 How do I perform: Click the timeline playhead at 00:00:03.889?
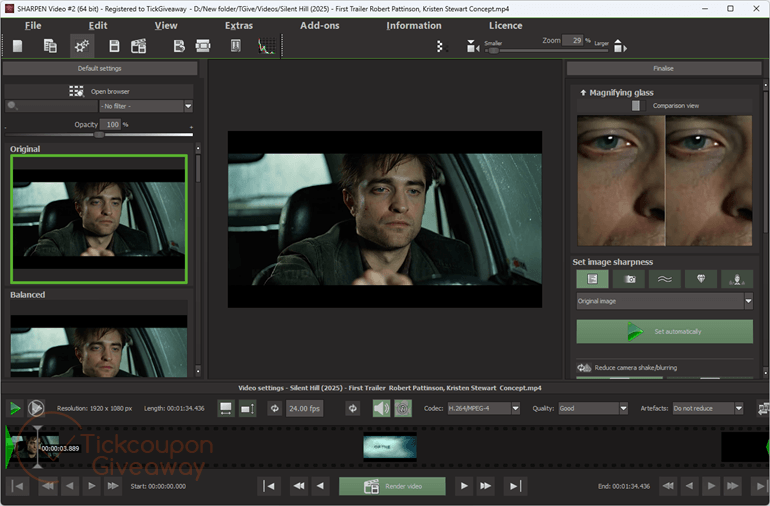coord(38,447)
